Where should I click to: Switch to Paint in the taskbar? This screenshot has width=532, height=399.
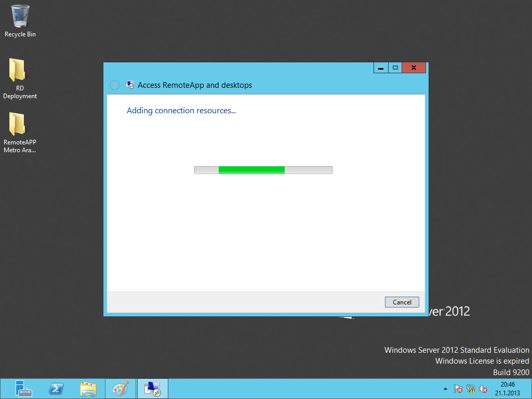tap(120, 389)
